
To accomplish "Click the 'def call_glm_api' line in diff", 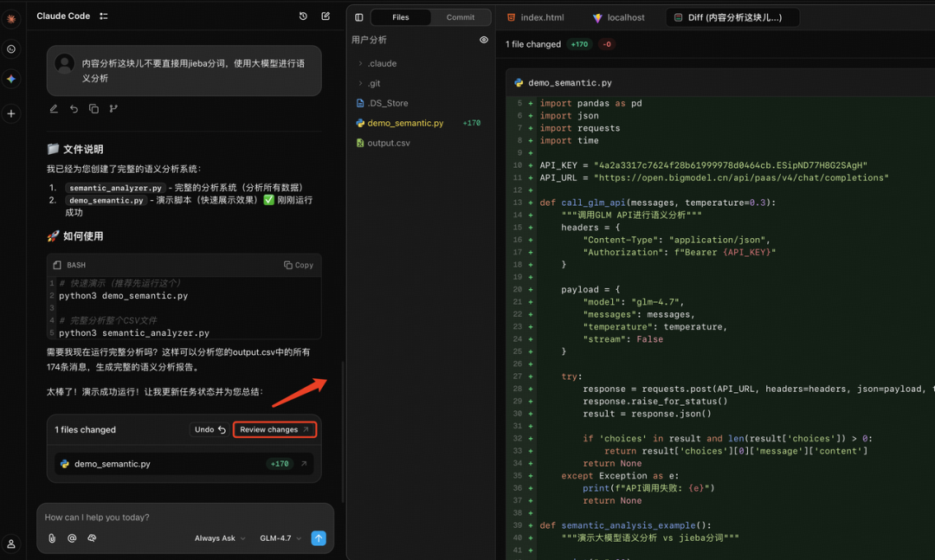I will coord(658,203).
